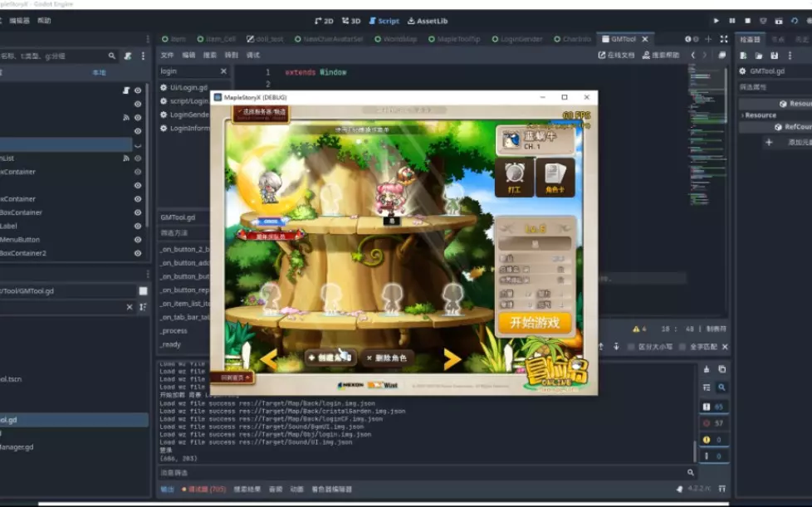The width and height of the screenshot is (812, 507).
Task: Click the 打工 alarm clock icon
Action: pyautogui.click(x=514, y=178)
